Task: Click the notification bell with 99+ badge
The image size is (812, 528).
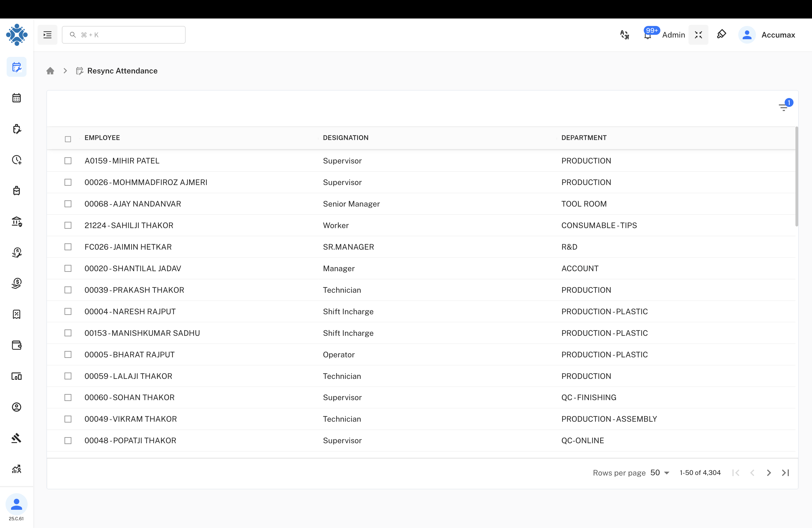Action: (647, 35)
